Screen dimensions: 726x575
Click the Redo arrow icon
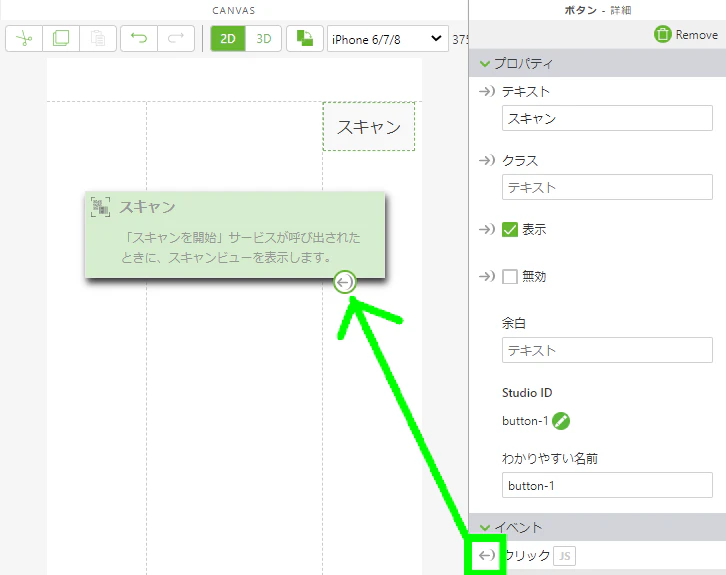[176, 38]
